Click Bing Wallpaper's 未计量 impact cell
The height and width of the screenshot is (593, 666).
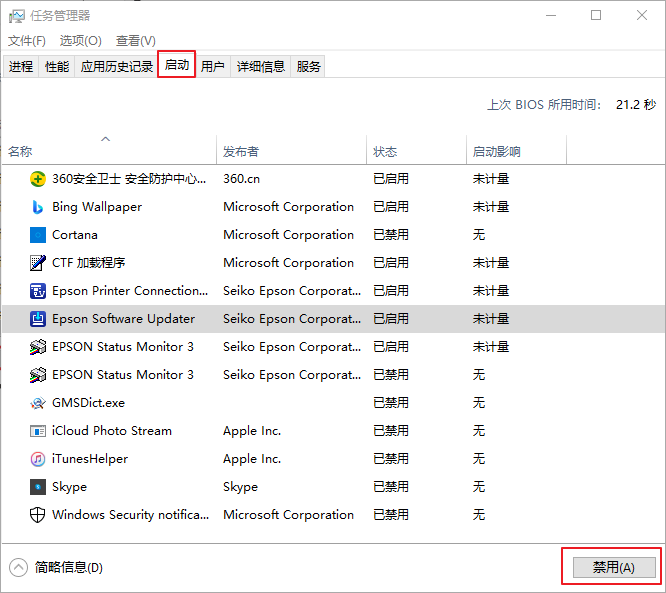tap(491, 207)
